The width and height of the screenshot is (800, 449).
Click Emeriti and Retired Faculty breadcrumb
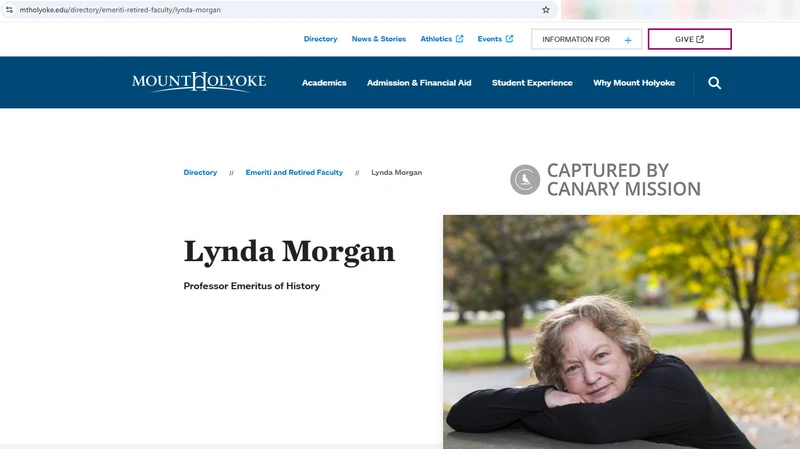(294, 172)
